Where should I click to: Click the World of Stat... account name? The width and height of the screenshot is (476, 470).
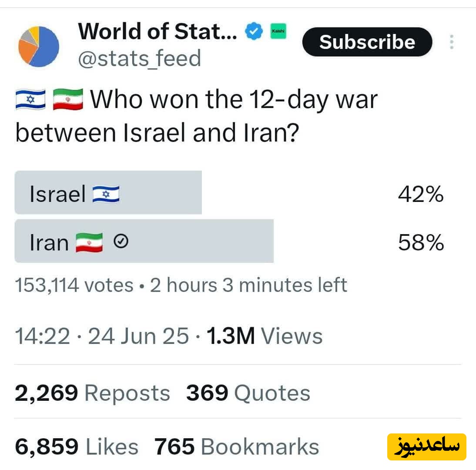pyautogui.click(x=158, y=31)
